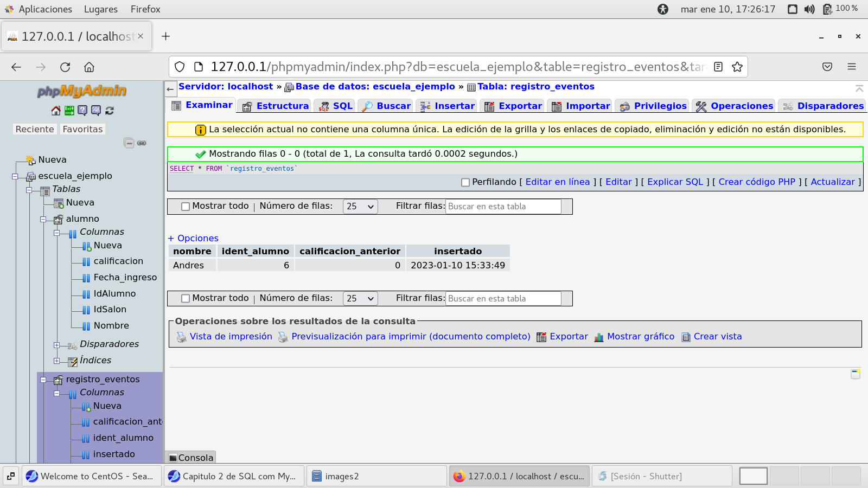
Task: Check the upper Mostrar todo checkbox
Action: 186,207
